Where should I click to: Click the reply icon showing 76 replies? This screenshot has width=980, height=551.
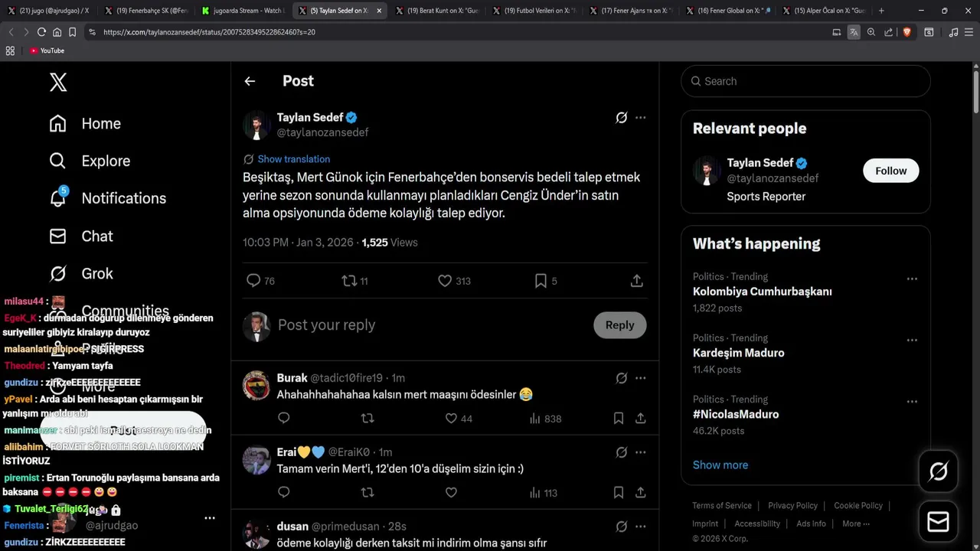[253, 281]
